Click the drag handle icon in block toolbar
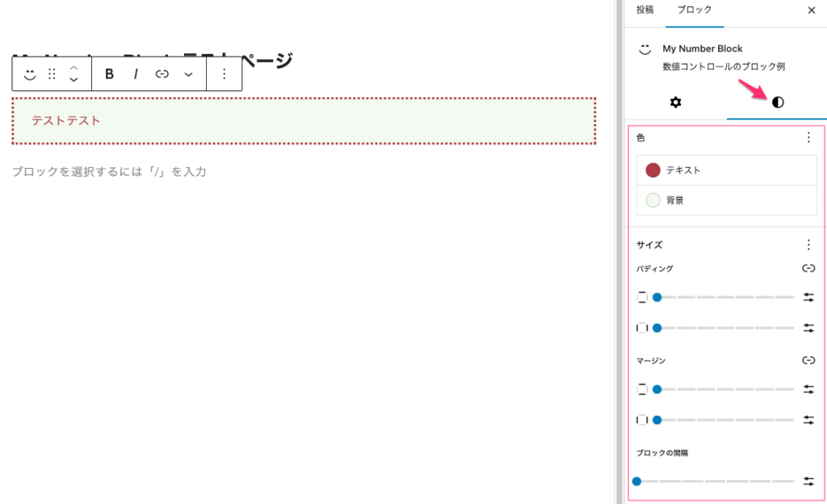Image resolution: width=827 pixels, height=504 pixels. [52, 74]
